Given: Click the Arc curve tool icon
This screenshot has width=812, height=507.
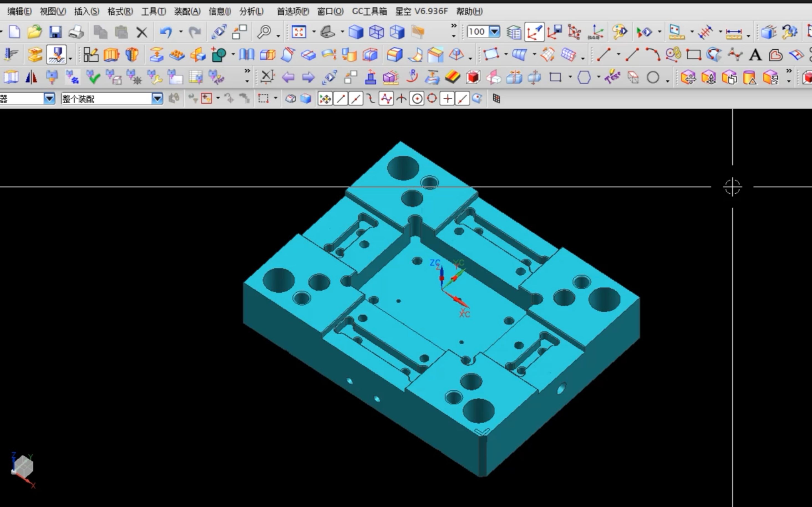Looking at the screenshot, I should click(653, 55).
